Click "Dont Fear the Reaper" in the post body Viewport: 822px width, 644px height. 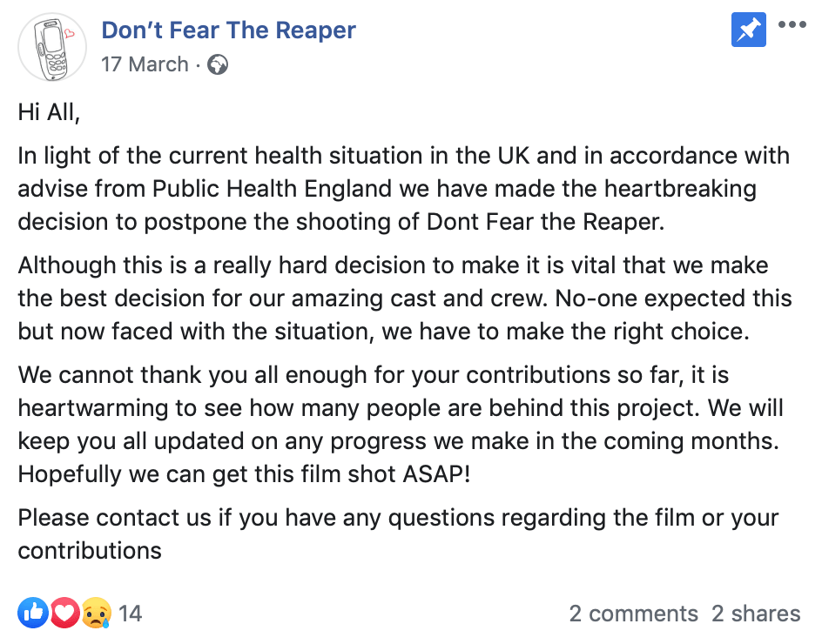pos(545,221)
